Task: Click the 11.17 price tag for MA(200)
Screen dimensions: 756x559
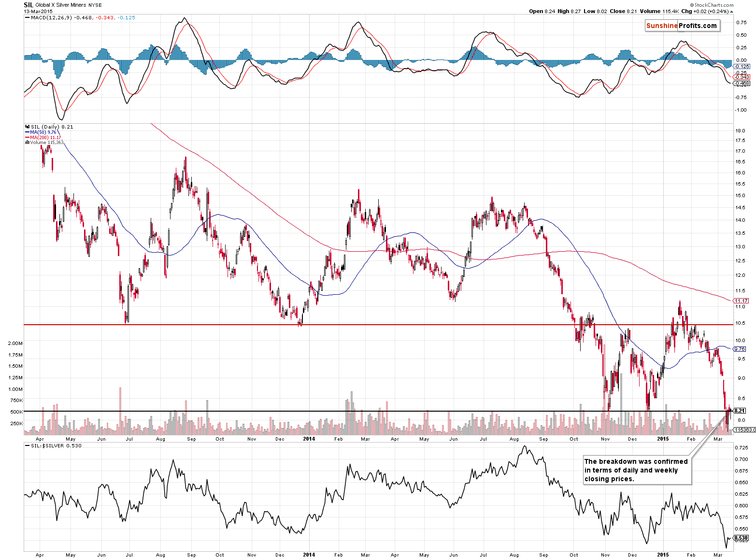Action: click(741, 301)
